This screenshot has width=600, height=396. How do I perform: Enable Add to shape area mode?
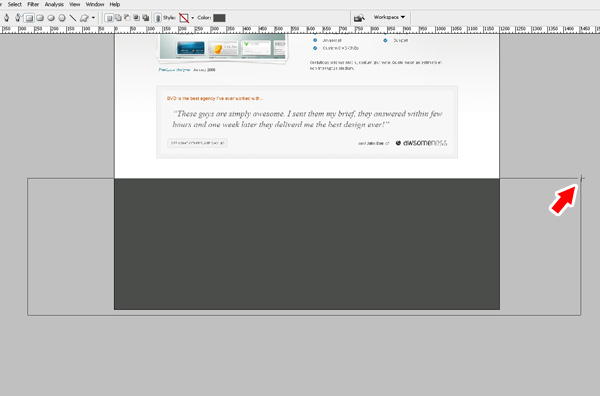click(118, 18)
